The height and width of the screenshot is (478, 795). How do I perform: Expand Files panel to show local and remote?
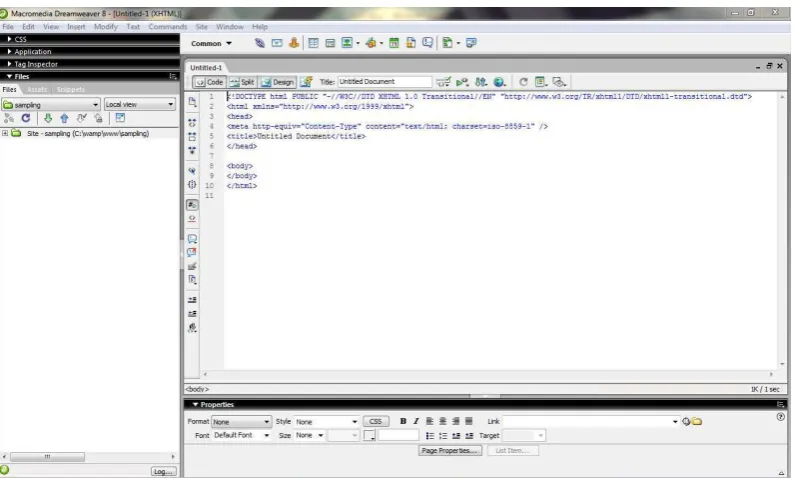pos(120,118)
